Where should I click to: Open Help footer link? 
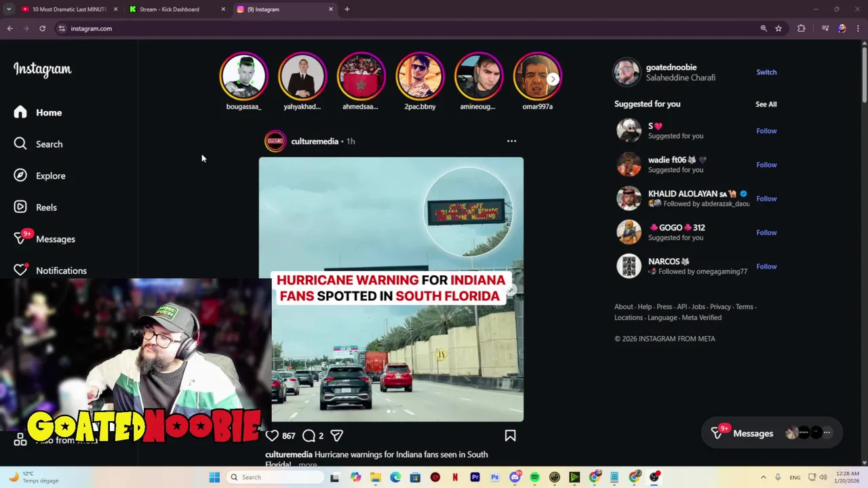click(x=644, y=306)
